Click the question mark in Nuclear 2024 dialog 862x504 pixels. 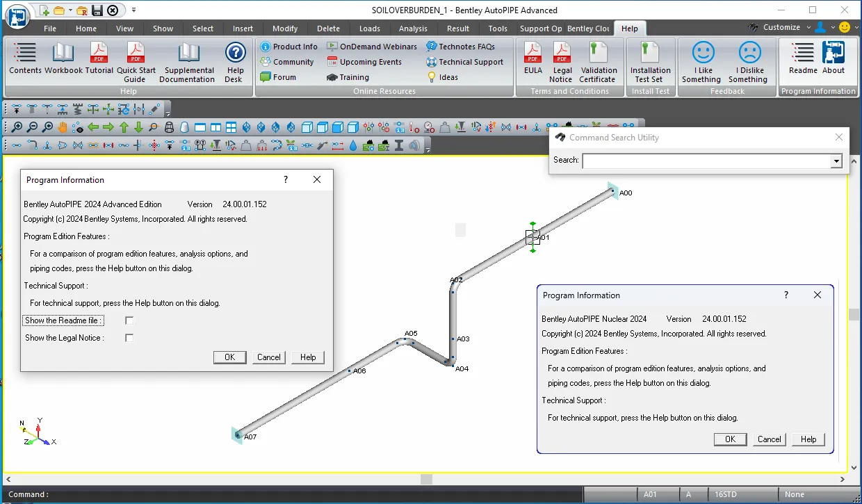786,295
